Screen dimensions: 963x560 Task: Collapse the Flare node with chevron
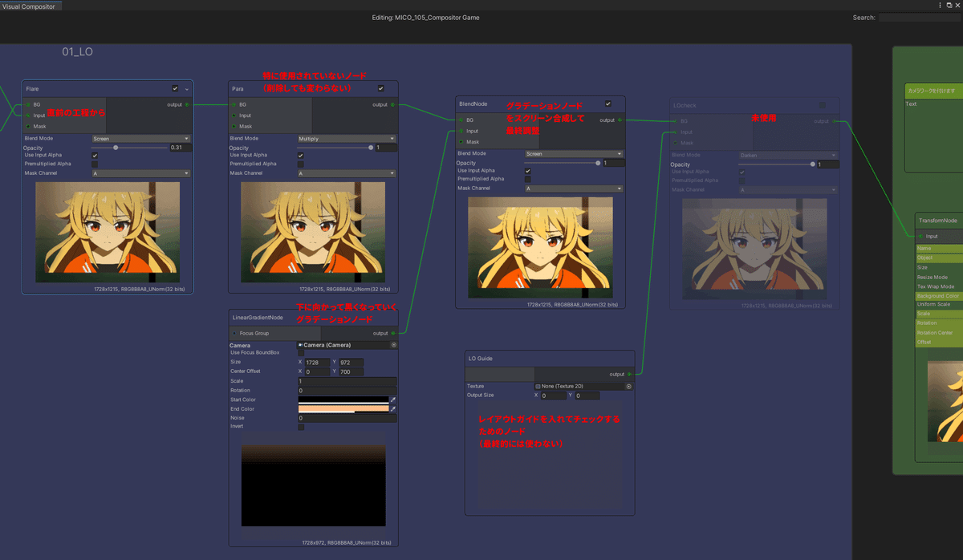pyautogui.click(x=186, y=89)
